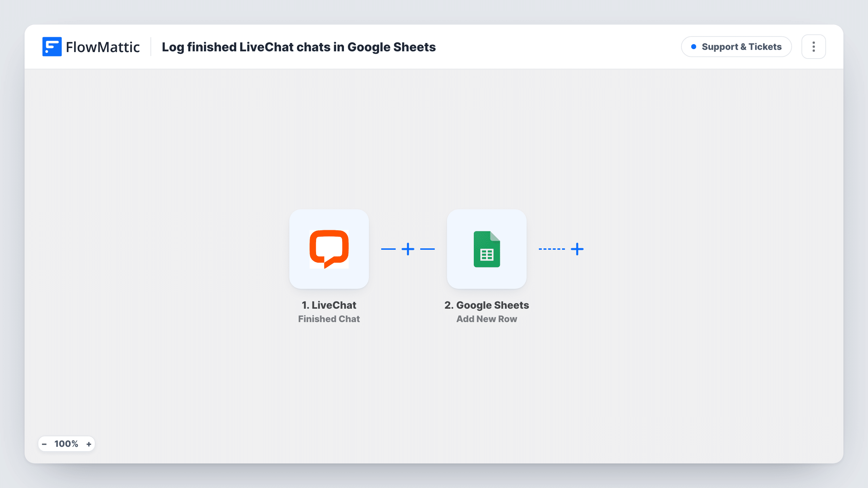The image size is (868, 488).
Task: Click the 100% zoom level value
Action: [x=66, y=444]
